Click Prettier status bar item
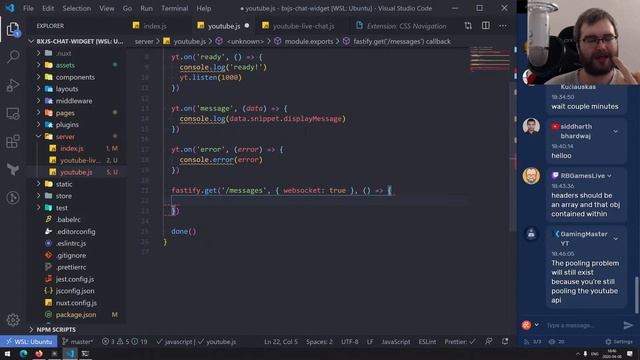 pyautogui.click(x=460, y=342)
